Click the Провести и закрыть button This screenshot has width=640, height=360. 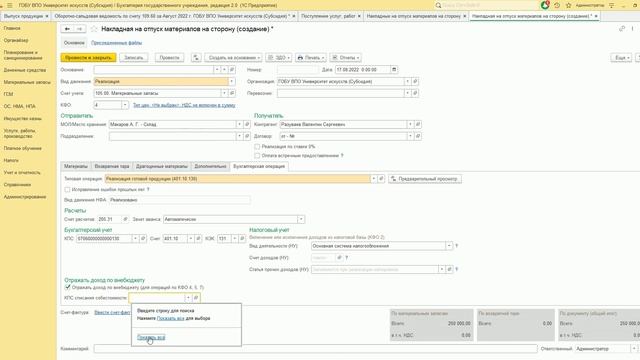point(89,58)
